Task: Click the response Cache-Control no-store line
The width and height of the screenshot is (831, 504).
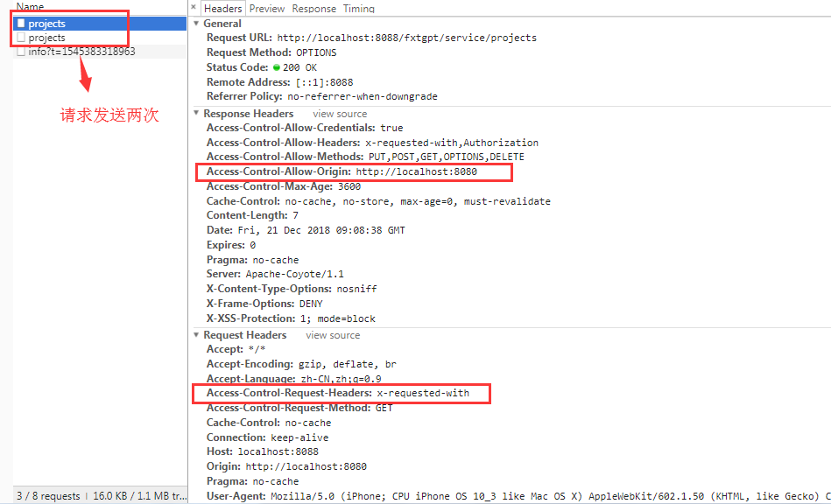Action: point(378,201)
